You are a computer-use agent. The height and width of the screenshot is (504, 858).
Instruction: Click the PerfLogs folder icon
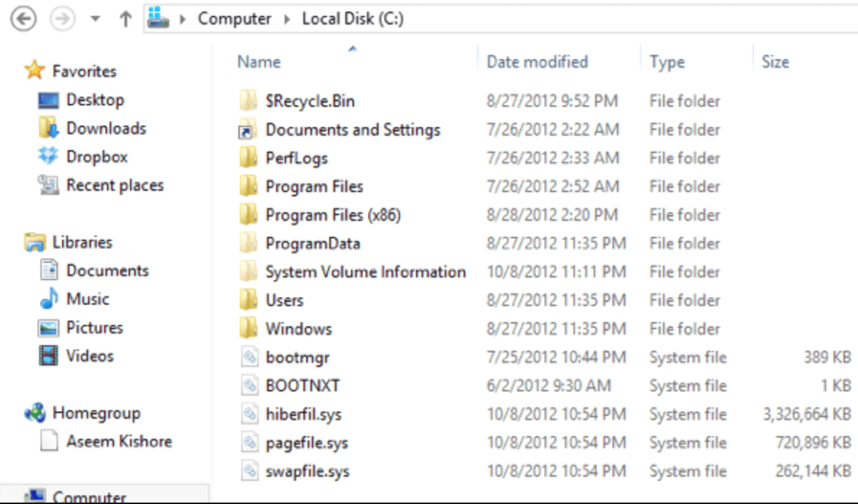point(248,157)
